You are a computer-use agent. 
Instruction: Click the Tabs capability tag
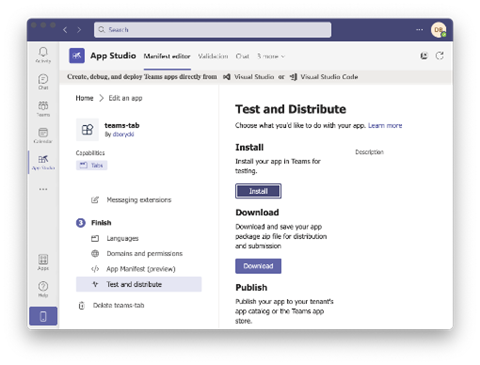92,165
